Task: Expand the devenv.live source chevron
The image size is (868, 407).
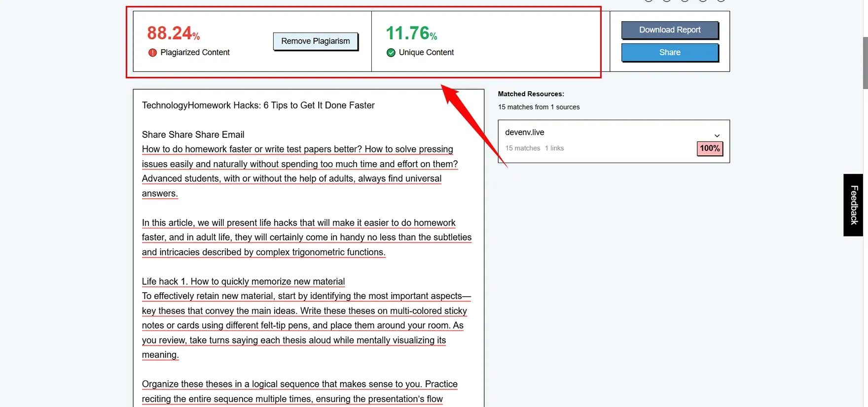Action: pyautogui.click(x=717, y=136)
